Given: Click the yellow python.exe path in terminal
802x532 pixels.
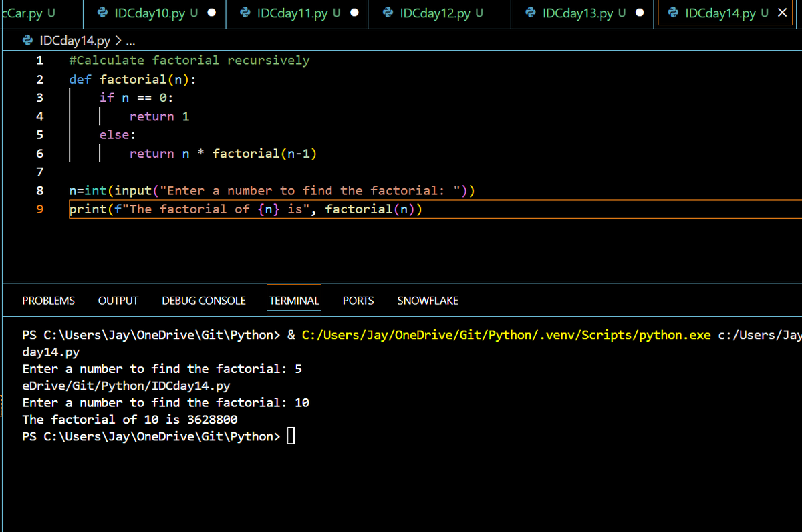Looking at the screenshot, I should [506, 335].
